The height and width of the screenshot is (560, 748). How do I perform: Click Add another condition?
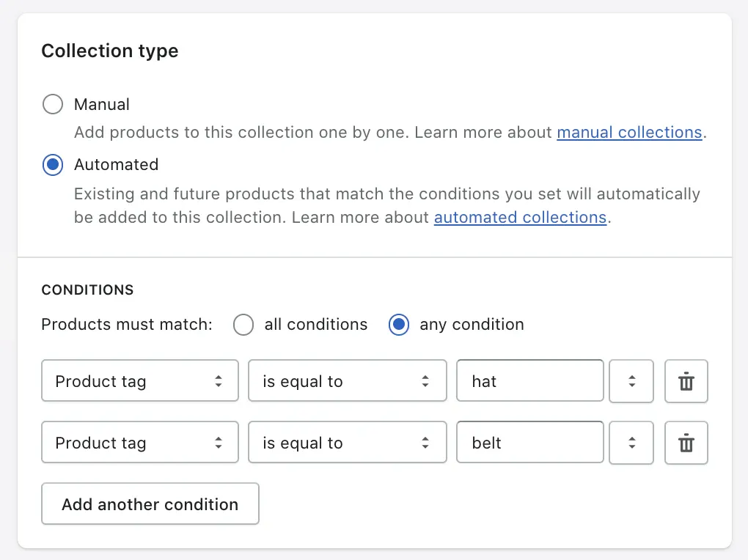tap(150, 504)
